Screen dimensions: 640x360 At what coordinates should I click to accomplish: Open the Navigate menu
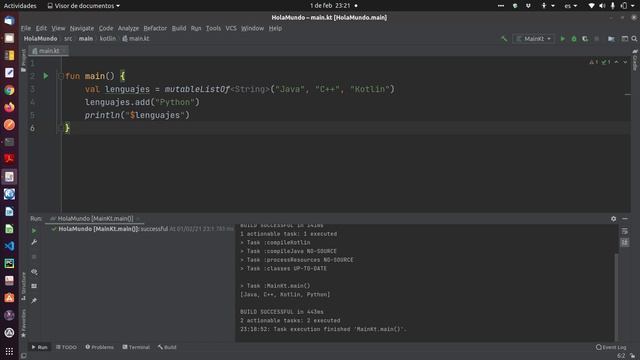(x=82, y=28)
